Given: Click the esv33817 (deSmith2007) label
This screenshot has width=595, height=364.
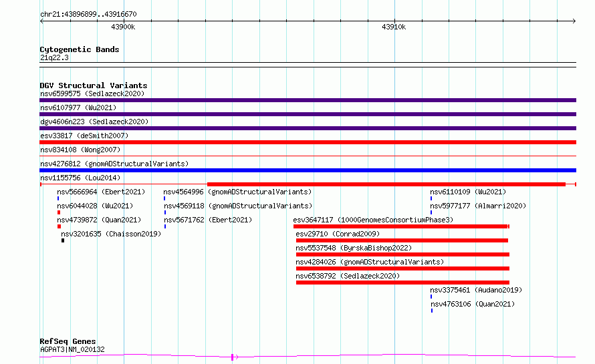Looking at the screenshot, I should [x=84, y=136].
